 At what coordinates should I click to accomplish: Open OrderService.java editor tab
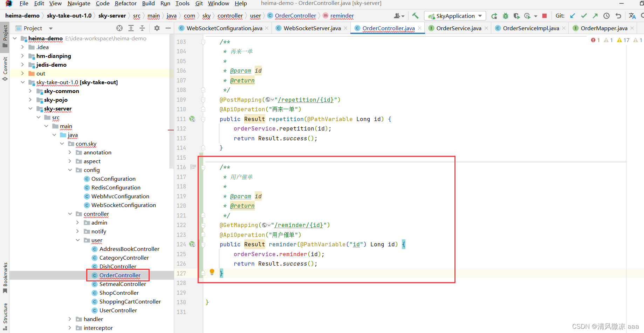[459, 28]
